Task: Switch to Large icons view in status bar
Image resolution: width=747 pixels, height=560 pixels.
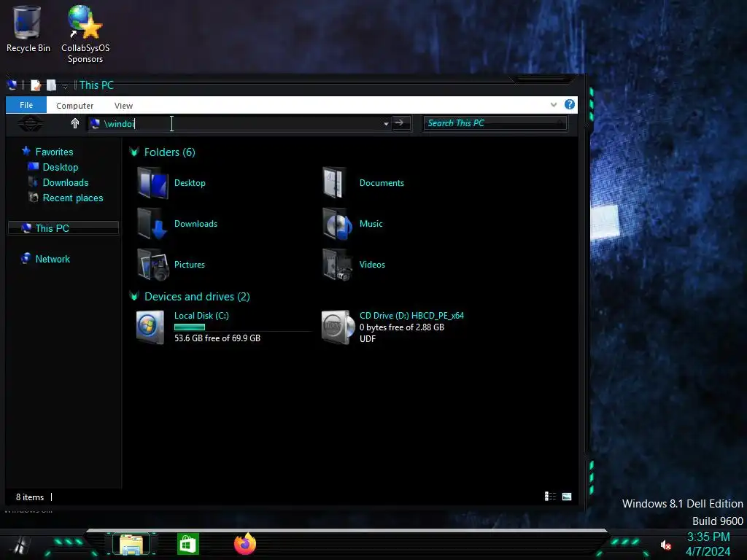Action: [567, 497]
